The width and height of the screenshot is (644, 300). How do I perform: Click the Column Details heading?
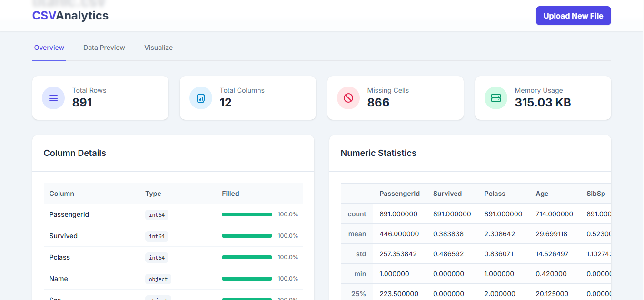coord(75,153)
